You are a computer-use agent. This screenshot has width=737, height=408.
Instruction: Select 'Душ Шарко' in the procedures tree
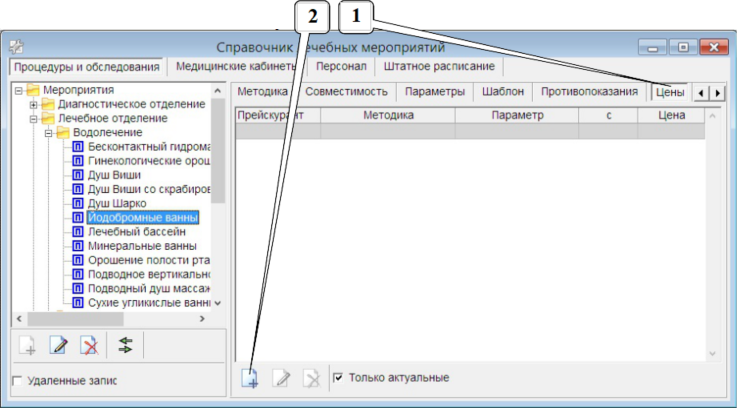tap(116, 203)
